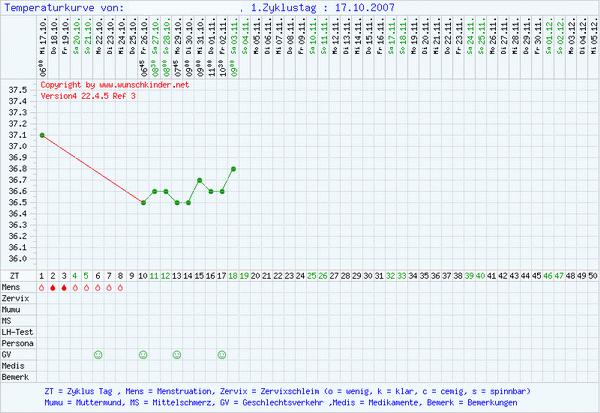
Task: Select the 'Zervix' row label
Action: (14, 298)
